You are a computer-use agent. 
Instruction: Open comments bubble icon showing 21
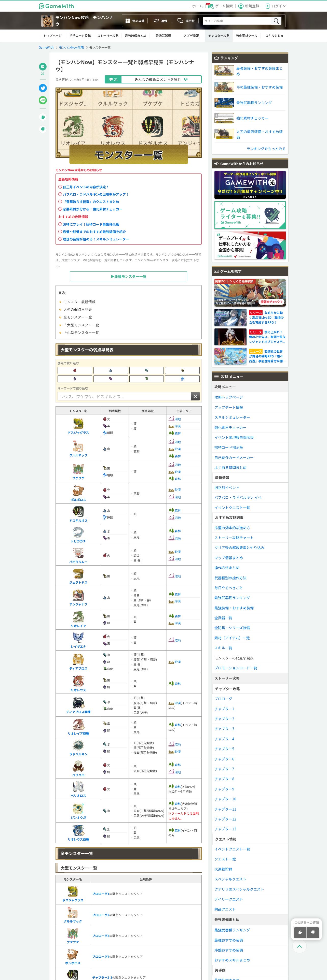point(43,67)
